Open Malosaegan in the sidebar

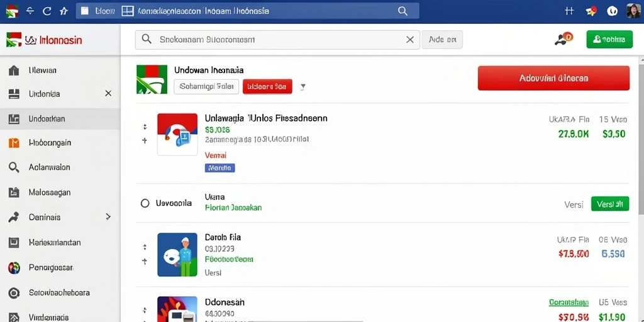coord(60,192)
